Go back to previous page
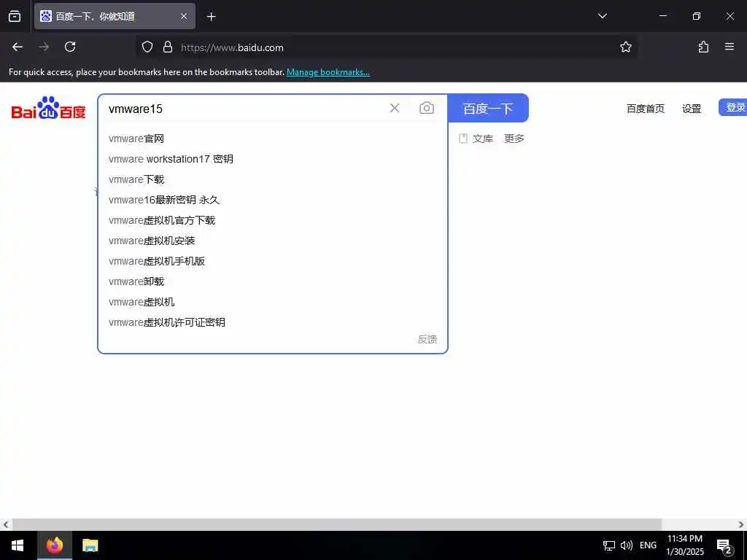Screen dimensions: 747x560 coord(18,47)
